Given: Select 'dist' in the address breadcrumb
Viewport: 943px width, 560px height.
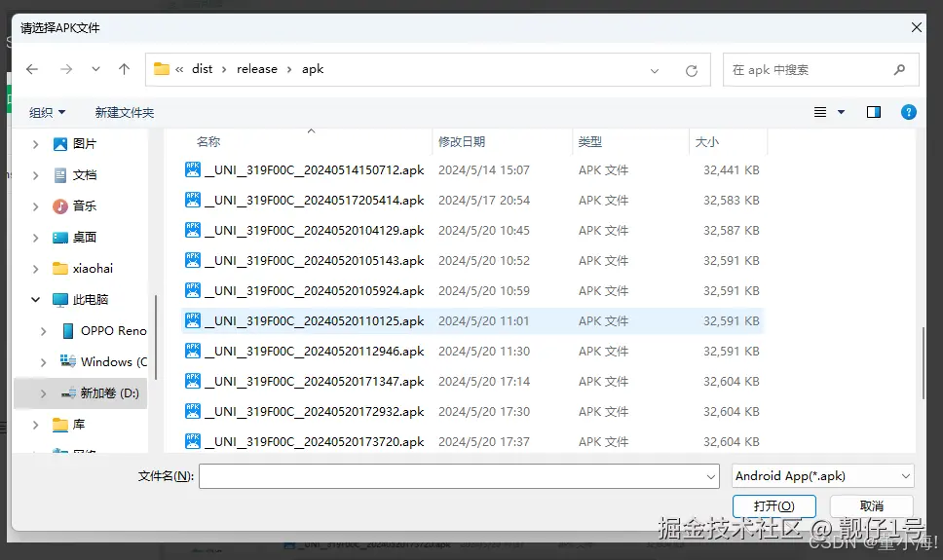Looking at the screenshot, I should [x=202, y=69].
